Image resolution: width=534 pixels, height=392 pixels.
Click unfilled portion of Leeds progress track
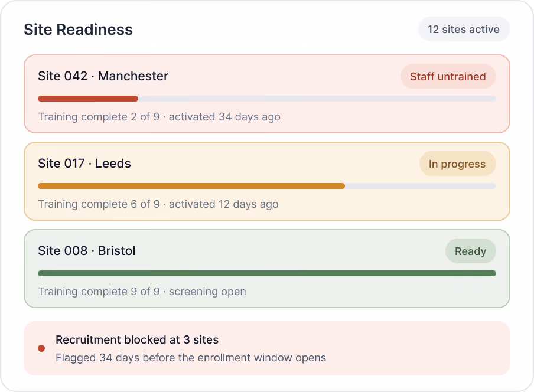pyautogui.click(x=421, y=186)
